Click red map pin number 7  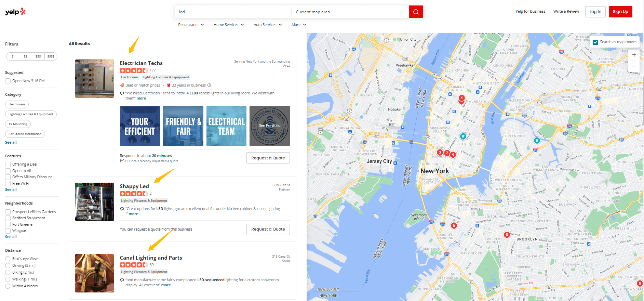pyautogui.click(x=447, y=153)
